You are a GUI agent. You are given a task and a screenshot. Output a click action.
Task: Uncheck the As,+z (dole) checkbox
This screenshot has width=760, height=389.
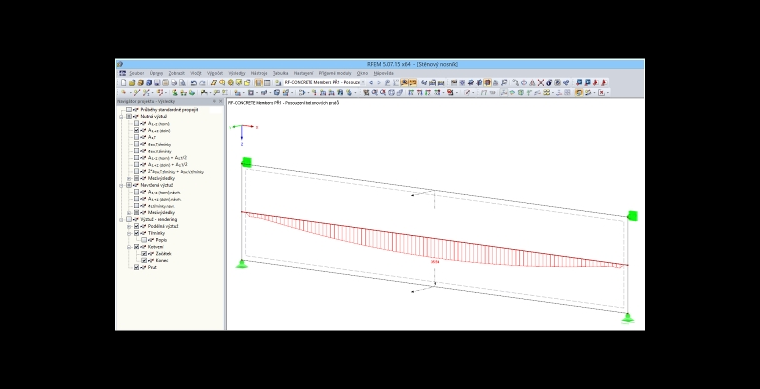[x=137, y=130]
